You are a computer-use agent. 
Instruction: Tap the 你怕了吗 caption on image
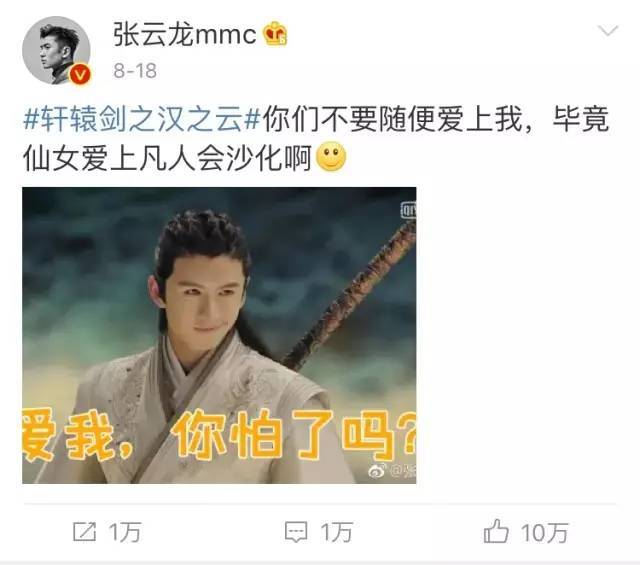[x=295, y=434]
